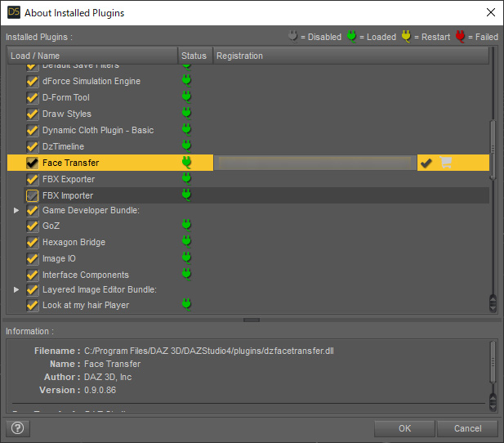Uncheck the dForce Simulation Engine checkbox
This screenshot has height=443, width=504.
pyautogui.click(x=33, y=81)
